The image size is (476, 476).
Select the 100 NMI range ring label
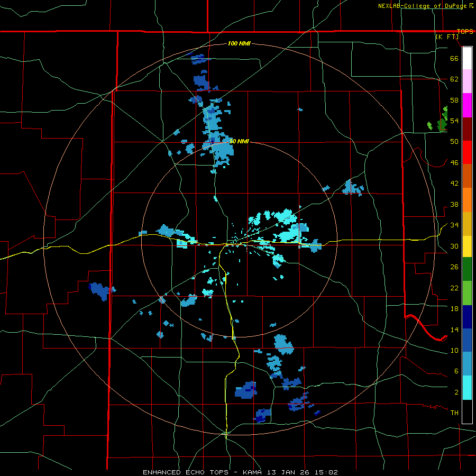(239, 44)
